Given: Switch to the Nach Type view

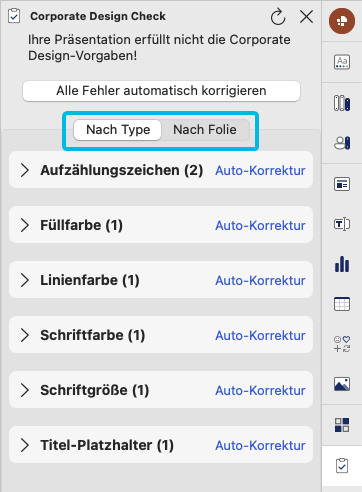Looking at the screenshot, I should pos(118,130).
